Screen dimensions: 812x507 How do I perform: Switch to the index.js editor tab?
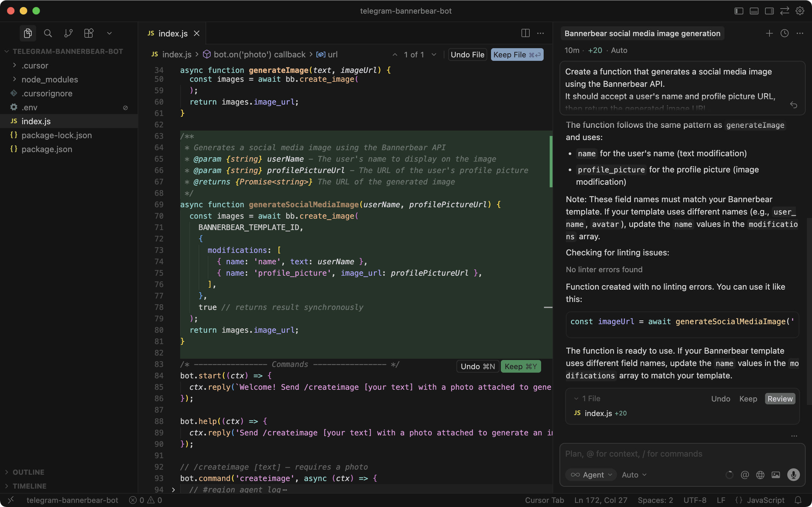[173, 33]
